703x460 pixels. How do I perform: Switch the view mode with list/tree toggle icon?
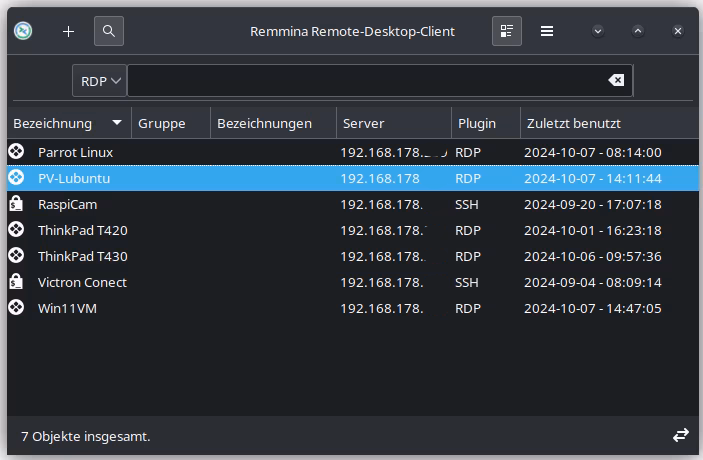click(507, 31)
